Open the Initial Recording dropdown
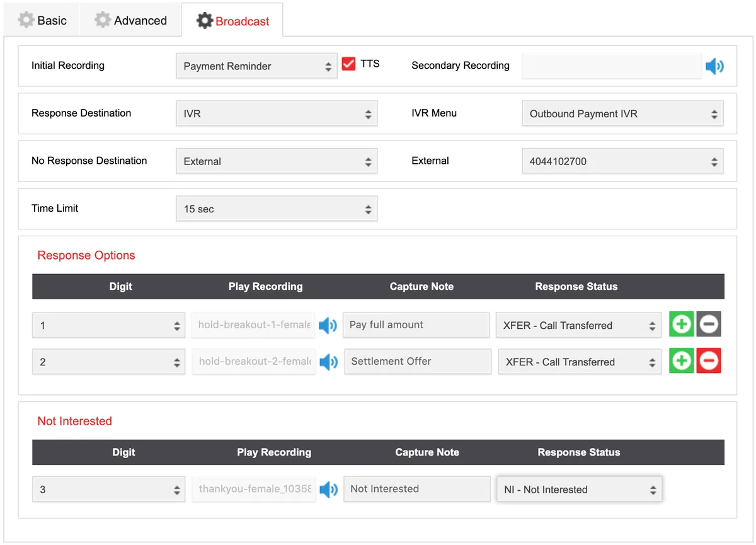The height and width of the screenshot is (545, 756). [x=256, y=66]
